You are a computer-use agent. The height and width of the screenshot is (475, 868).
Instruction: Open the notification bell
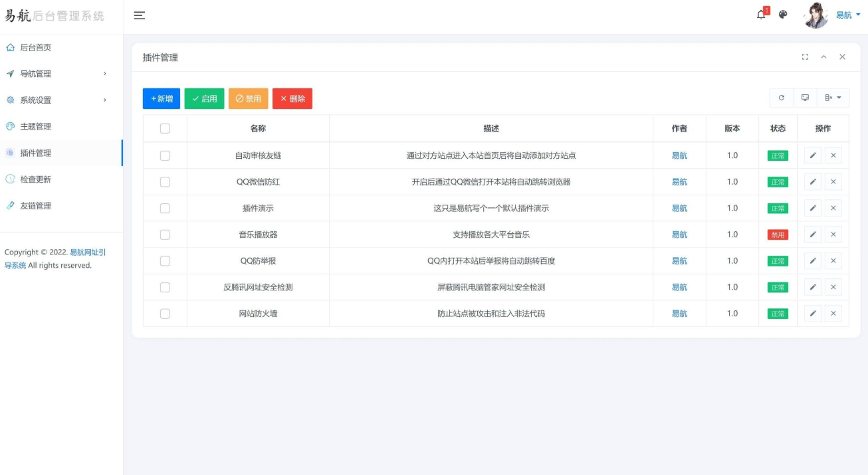(x=762, y=15)
